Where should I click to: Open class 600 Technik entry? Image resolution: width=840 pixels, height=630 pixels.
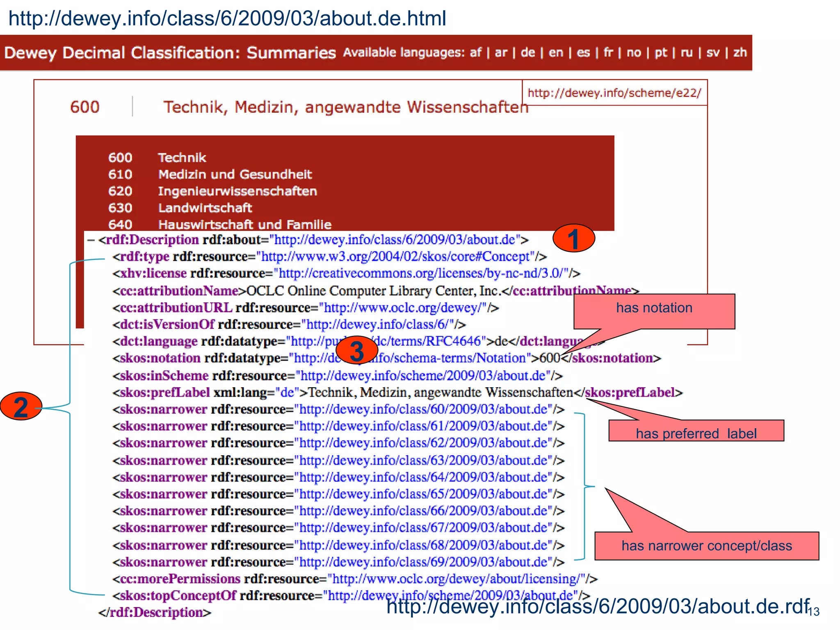(x=157, y=158)
